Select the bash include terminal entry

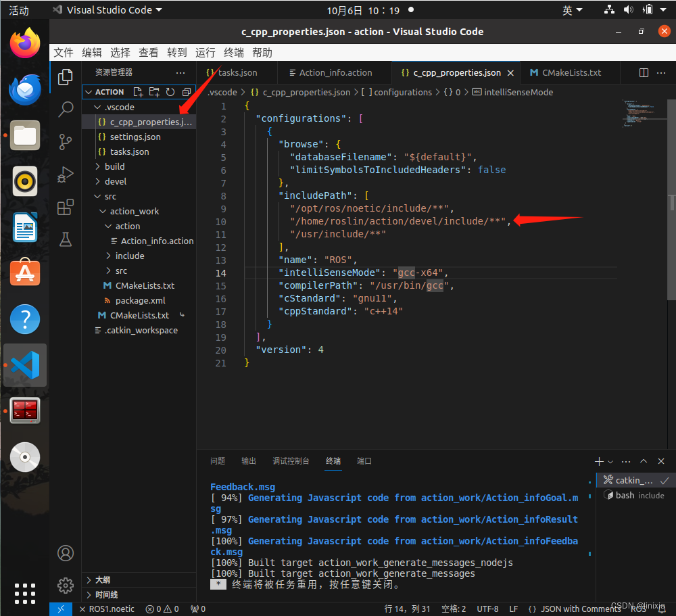pos(636,495)
